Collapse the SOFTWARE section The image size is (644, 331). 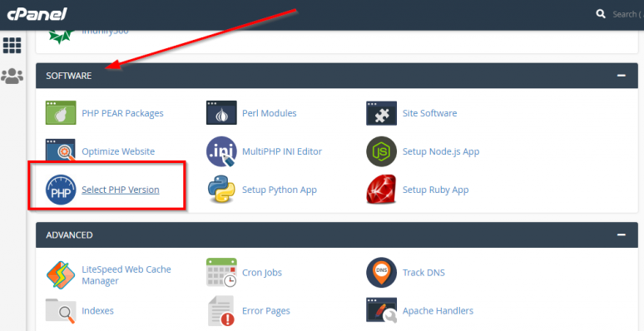point(622,76)
